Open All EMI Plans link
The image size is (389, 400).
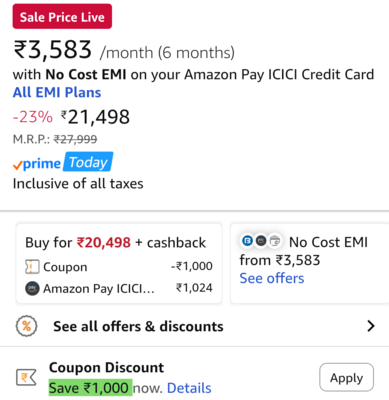[57, 92]
